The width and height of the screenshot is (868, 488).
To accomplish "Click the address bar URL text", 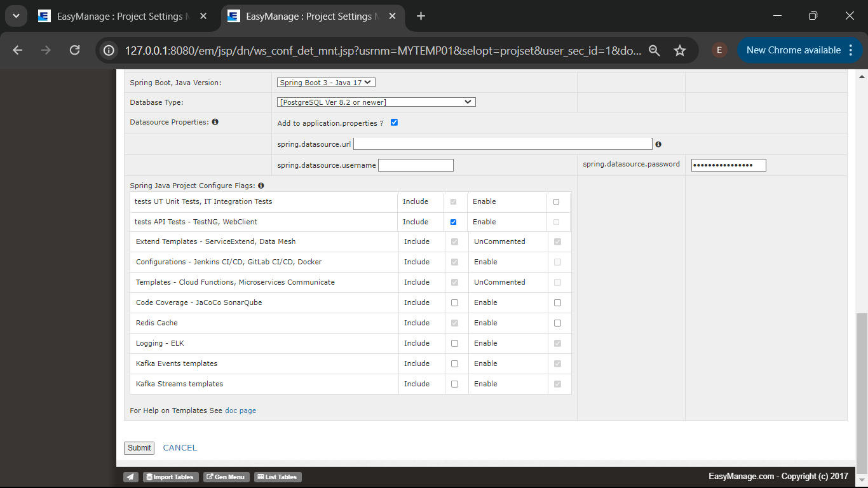I will click(383, 50).
